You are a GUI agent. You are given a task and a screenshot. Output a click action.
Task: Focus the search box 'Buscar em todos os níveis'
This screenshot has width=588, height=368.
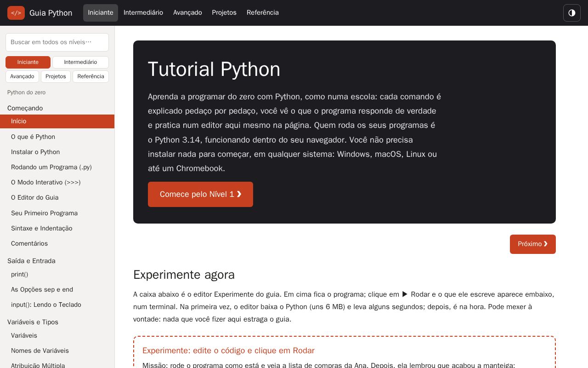pyautogui.click(x=57, y=42)
